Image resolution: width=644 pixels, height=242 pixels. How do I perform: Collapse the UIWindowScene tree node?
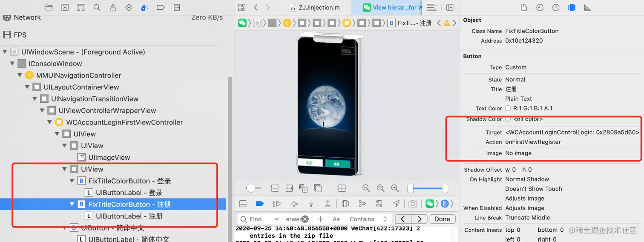(5, 52)
